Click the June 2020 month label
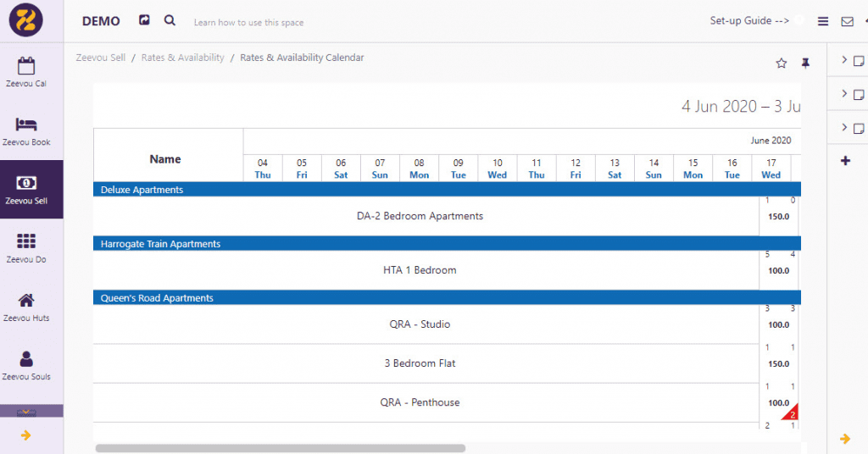The image size is (868, 454). (771, 141)
